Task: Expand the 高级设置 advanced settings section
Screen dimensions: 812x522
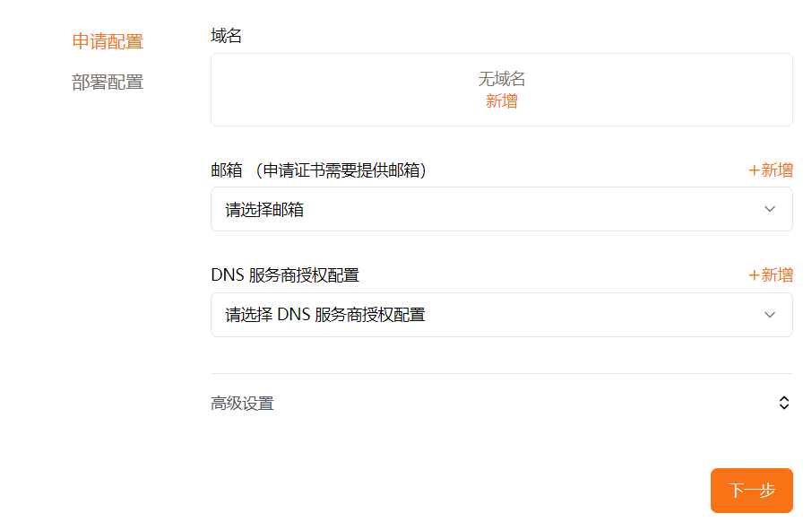Action: [x=783, y=404]
